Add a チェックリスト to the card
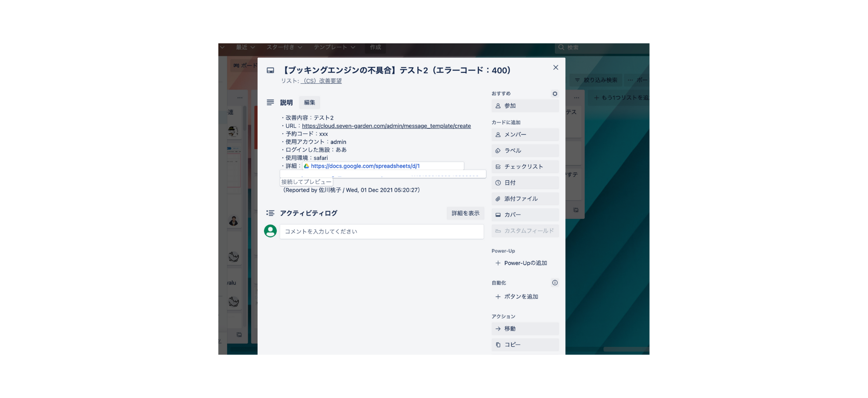 [525, 166]
